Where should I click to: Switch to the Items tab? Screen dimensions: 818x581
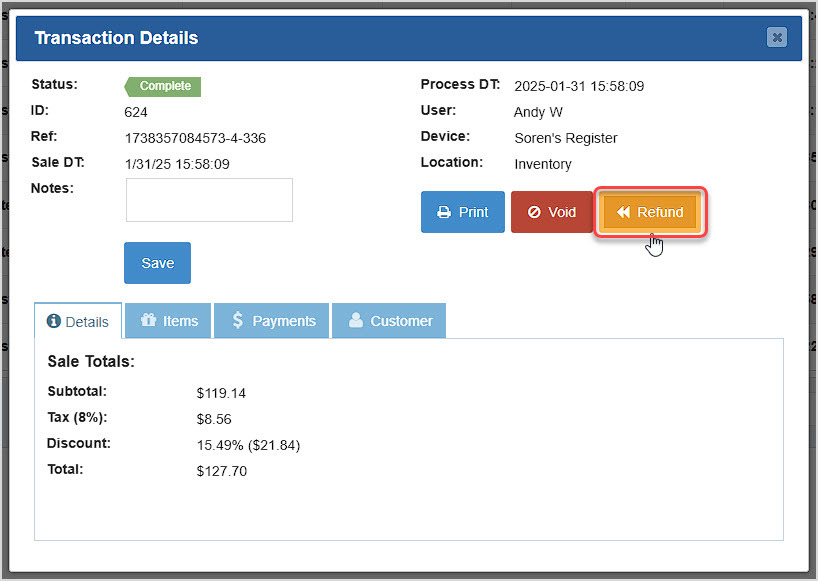coord(168,320)
